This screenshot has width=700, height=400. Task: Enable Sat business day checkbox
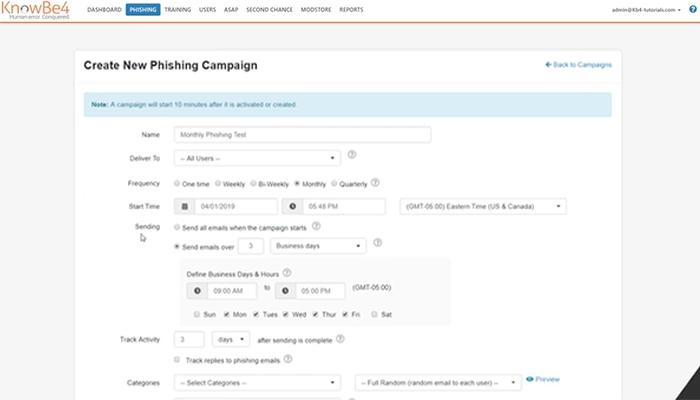point(374,314)
